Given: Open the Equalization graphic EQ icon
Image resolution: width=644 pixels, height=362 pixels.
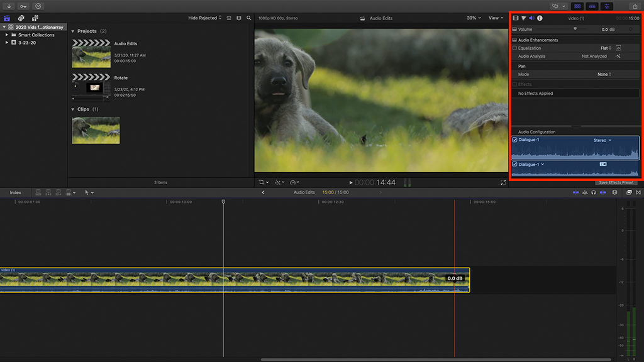Looking at the screenshot, I should pyautogui.click(x=618, y=48).
